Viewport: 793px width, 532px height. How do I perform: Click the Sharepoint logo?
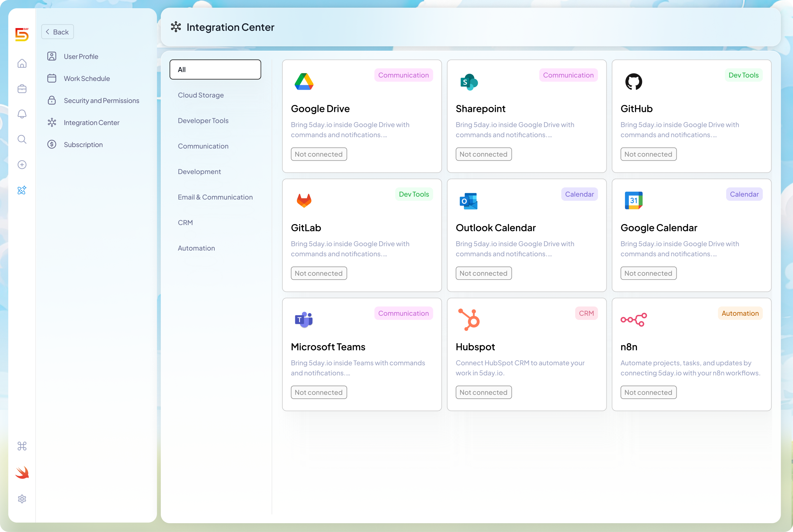[469, 82]
